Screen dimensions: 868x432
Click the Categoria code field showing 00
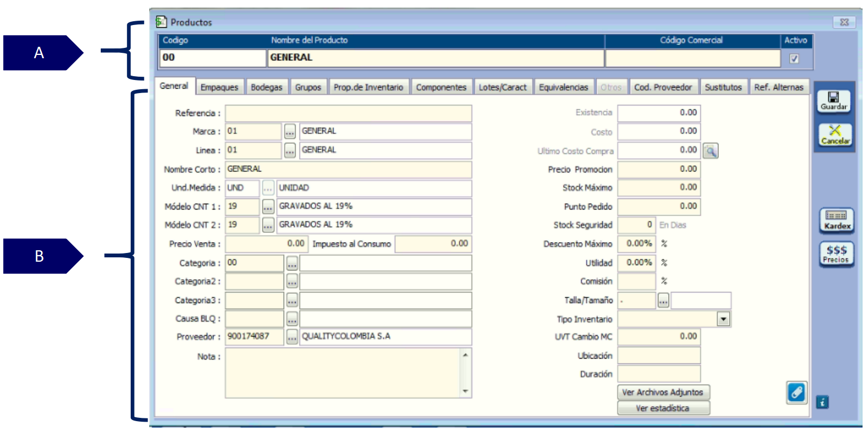pos(254,263)
